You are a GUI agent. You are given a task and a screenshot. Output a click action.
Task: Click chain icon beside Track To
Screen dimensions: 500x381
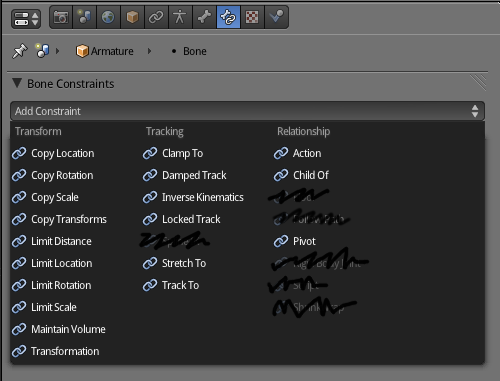(x=150, y=285)
